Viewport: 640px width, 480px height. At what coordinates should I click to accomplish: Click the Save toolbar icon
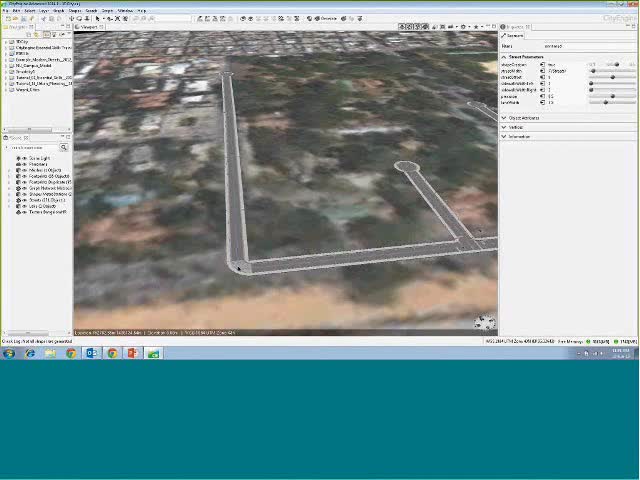(23, 18)
